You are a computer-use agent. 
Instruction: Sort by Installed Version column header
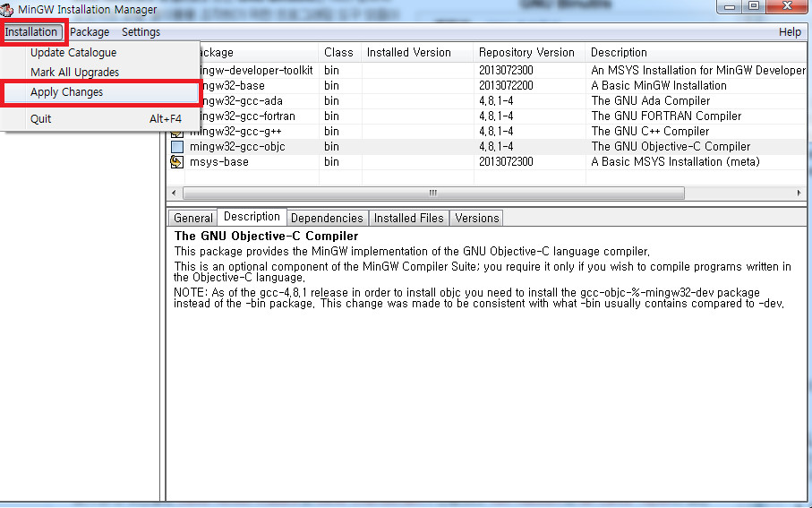coord(417,52)
